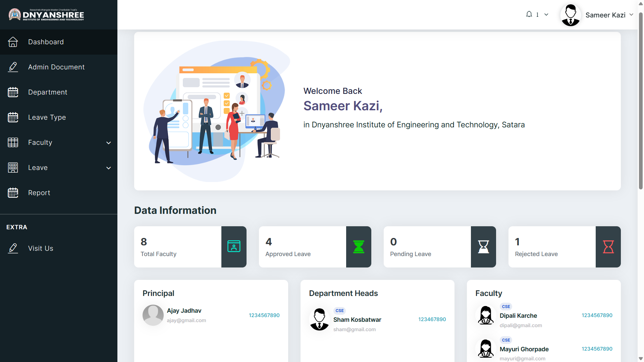The image size is (644, 362).
Task: Click the Dashboard home icon in sidebar
Action: (x=13, y=42)
